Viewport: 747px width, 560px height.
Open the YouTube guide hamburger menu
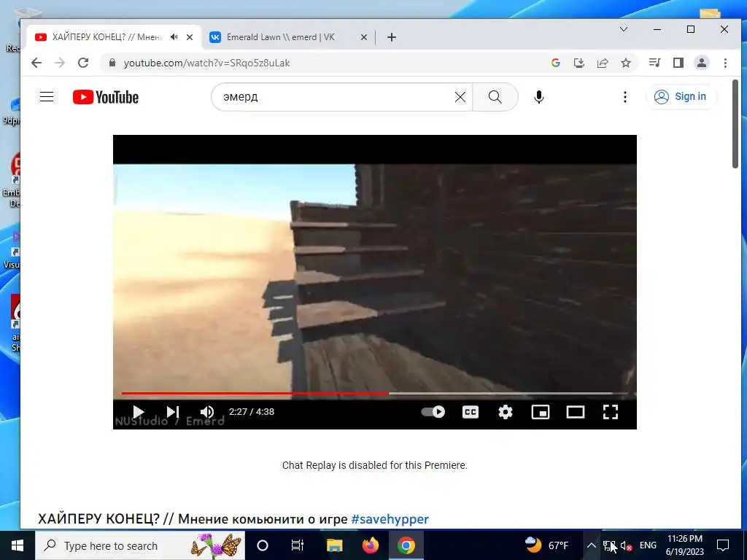47,97
